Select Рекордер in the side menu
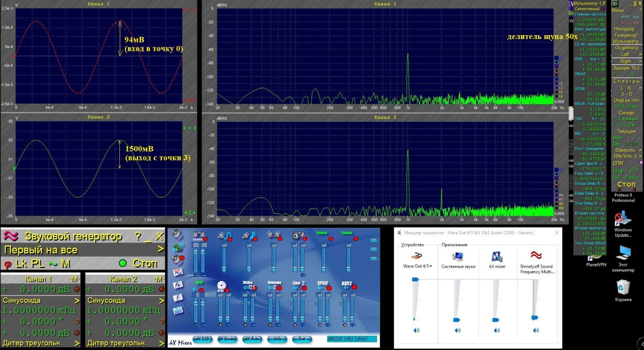This screenshot has width=644, height=350. pos(624,29)
